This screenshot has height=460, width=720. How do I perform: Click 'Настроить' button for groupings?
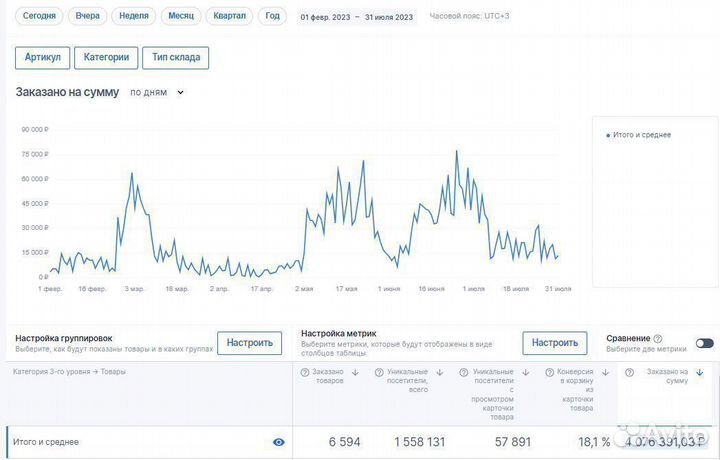pos(249,343)
